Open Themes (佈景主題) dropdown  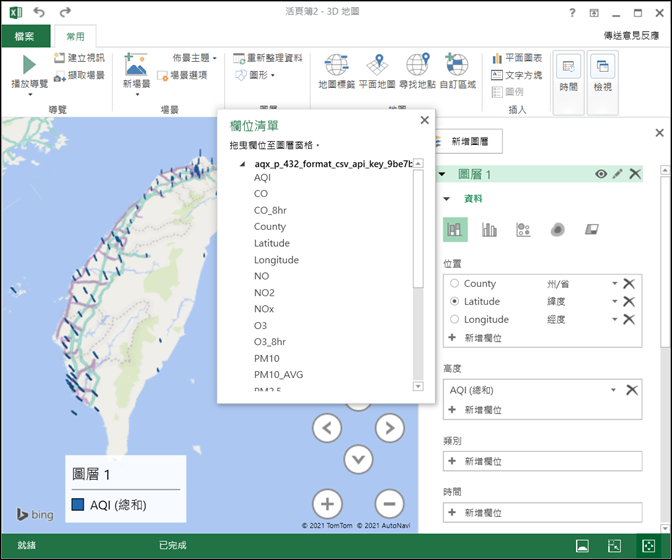pyautogui.click(x=195, y=58)
